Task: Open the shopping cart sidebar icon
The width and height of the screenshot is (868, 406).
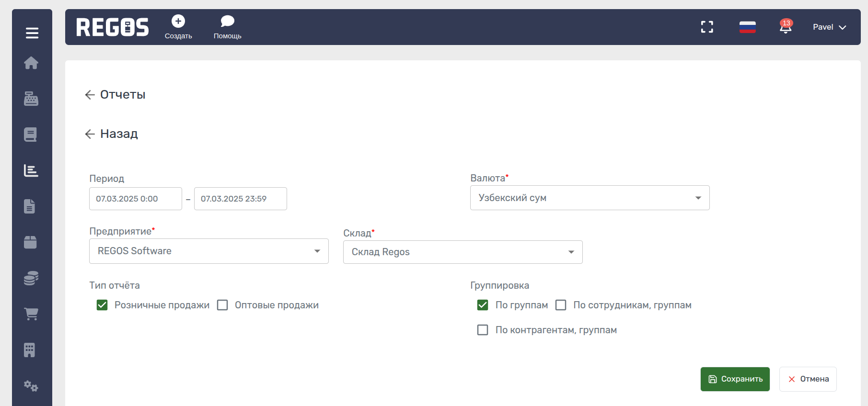Action: 31,314
